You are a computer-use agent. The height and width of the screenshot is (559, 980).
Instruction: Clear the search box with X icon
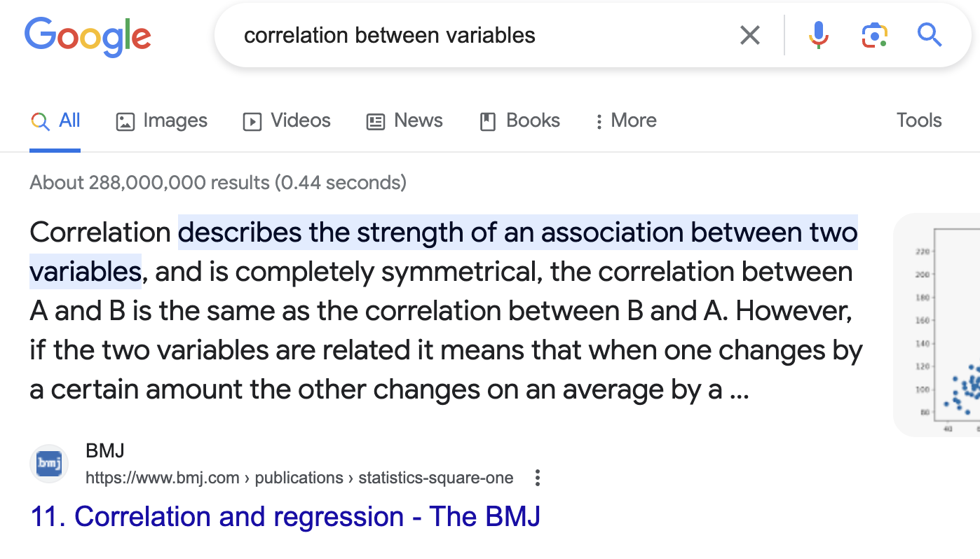coord(750,35)
